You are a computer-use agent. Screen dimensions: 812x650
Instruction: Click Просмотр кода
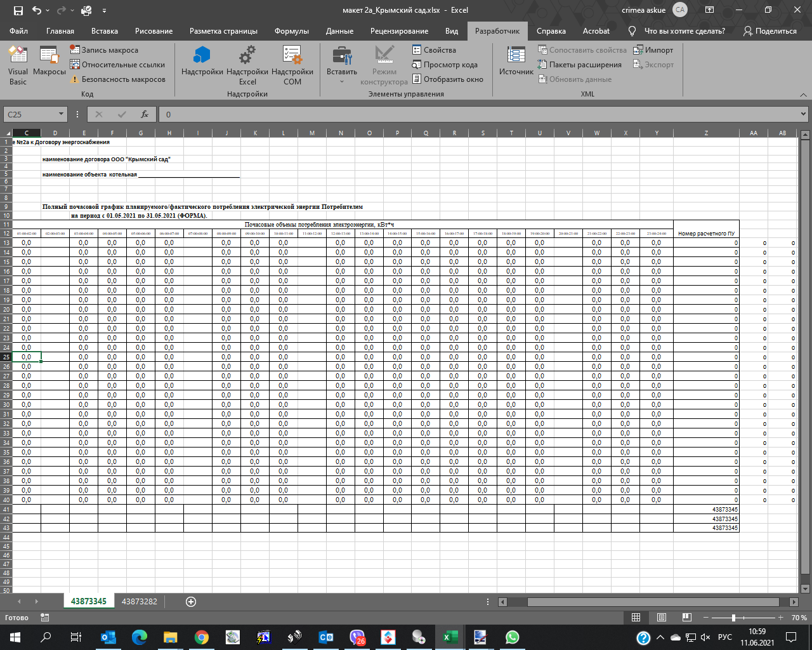coord(445,64)
